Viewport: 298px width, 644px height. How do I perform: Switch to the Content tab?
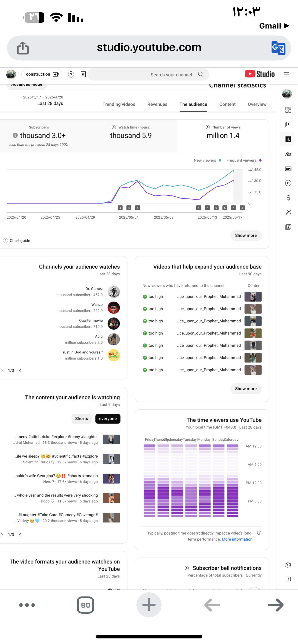(227, 104)
